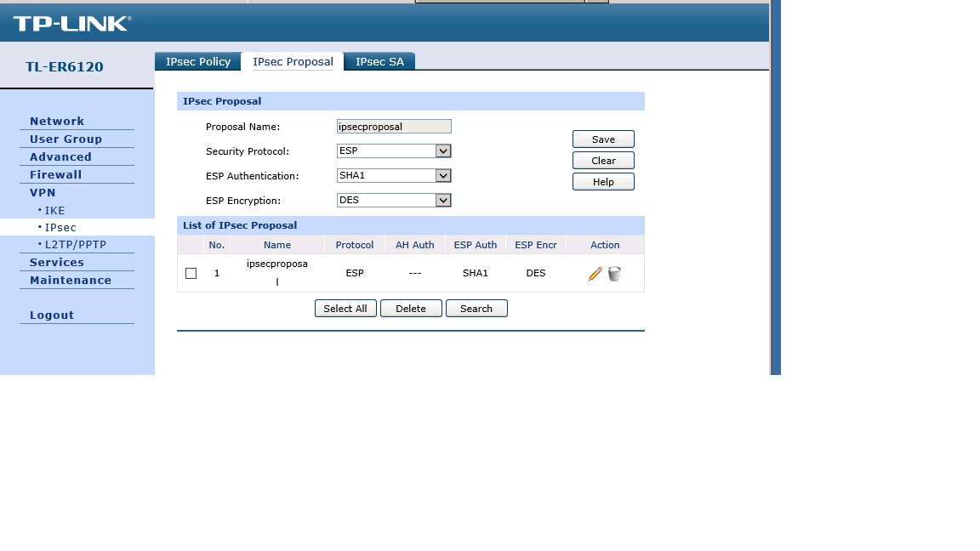Open the Security Protocol dropdown
The image size is (980, 551).
[442, 151]
